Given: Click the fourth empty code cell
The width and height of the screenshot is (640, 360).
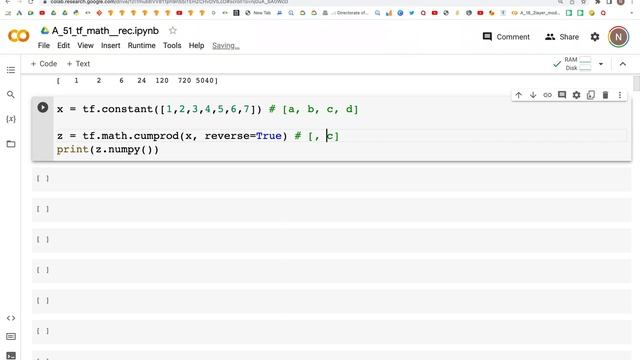Looking at the screenshot, I should [x=331, y=270].
